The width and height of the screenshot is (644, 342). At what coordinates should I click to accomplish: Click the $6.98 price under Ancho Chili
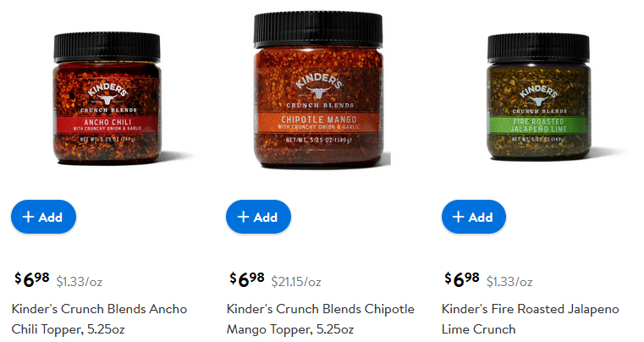tap(32, 279)
